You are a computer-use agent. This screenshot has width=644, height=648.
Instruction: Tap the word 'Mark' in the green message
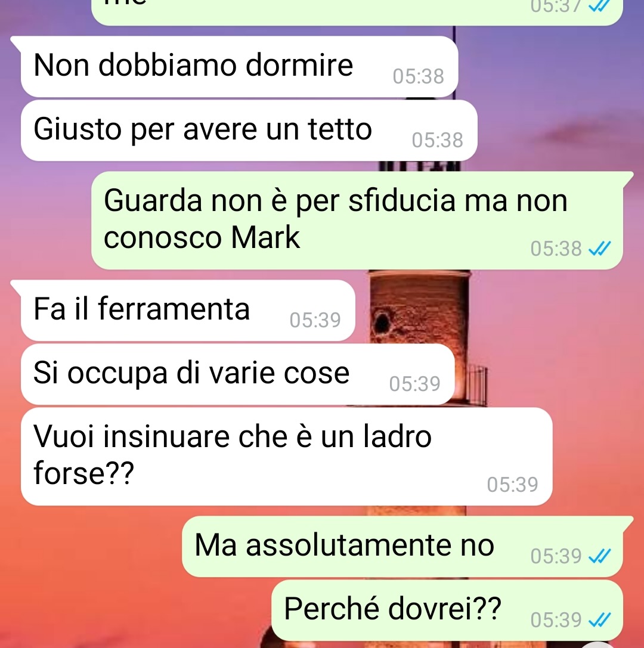coord(265,238)
